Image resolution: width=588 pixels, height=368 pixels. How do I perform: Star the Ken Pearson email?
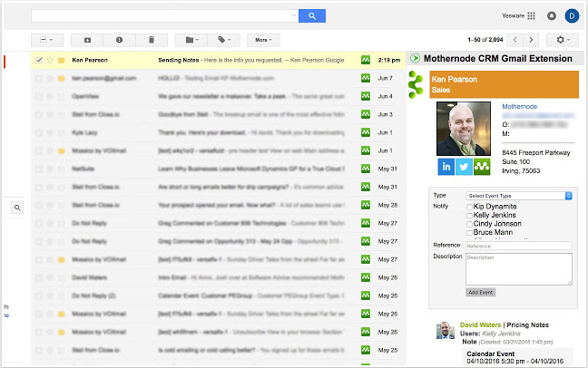click(x=50, y=60)
